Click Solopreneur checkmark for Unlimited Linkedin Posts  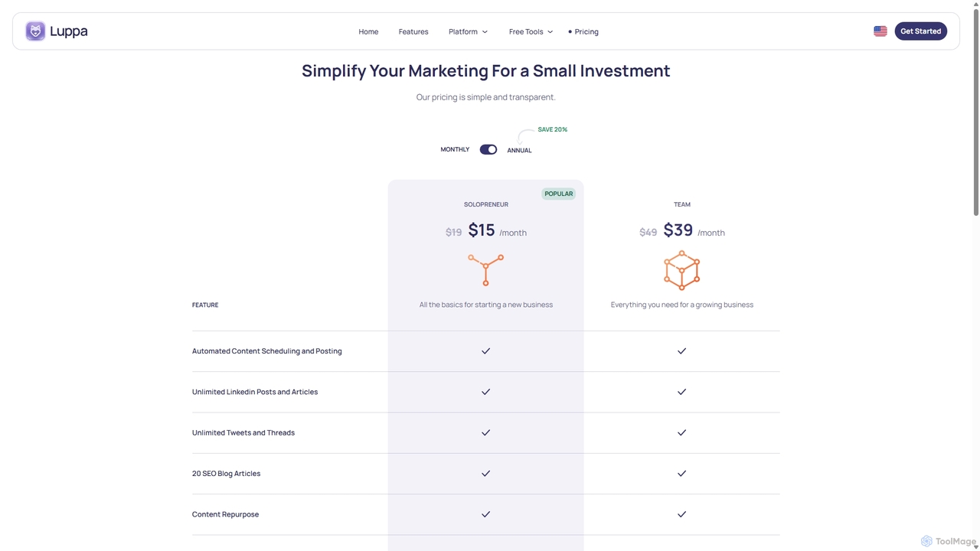[x=485, y=392]
